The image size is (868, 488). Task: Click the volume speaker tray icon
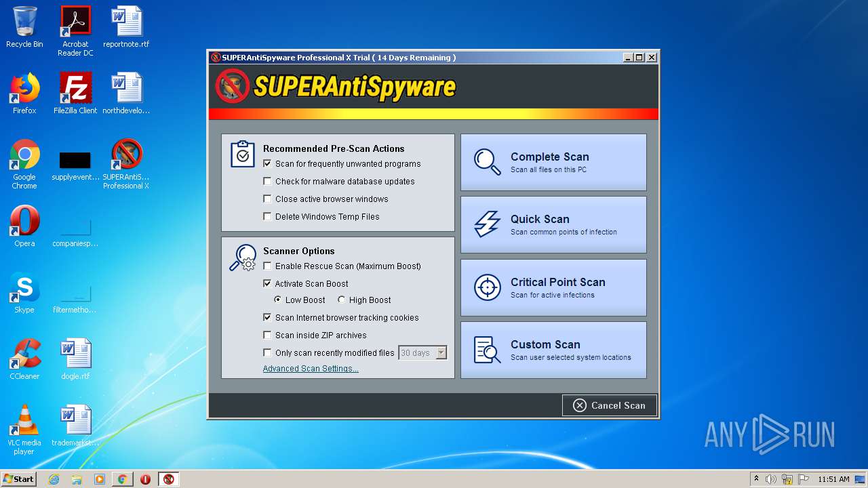771,479
